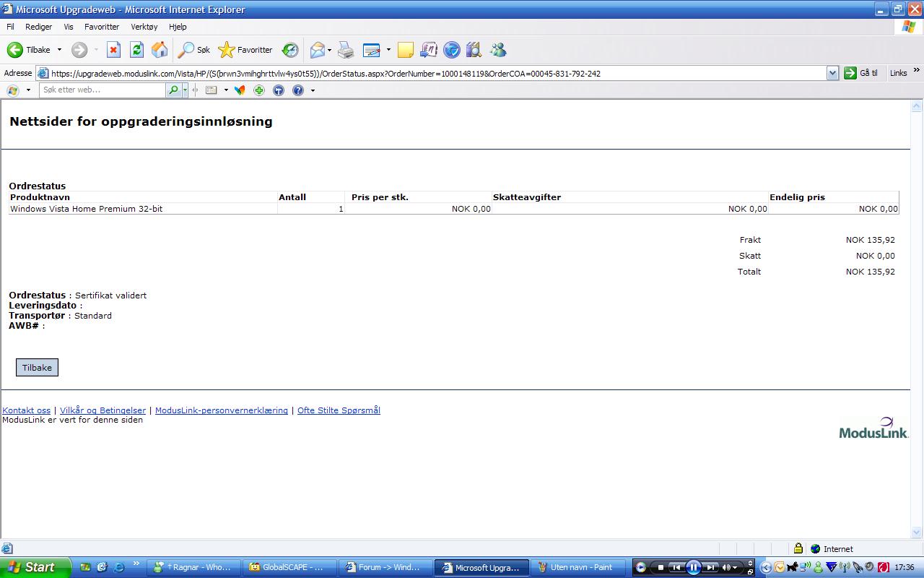Stop page loading with the red X

pyautogui.click(x=113, y=50)
